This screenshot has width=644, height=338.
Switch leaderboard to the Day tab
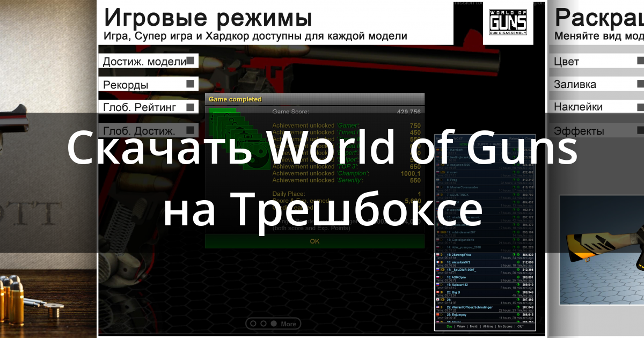point(449,327)
